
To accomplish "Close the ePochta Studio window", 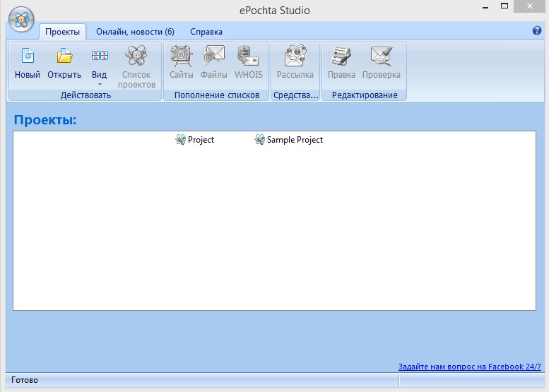I will click(x=529, y=6).
